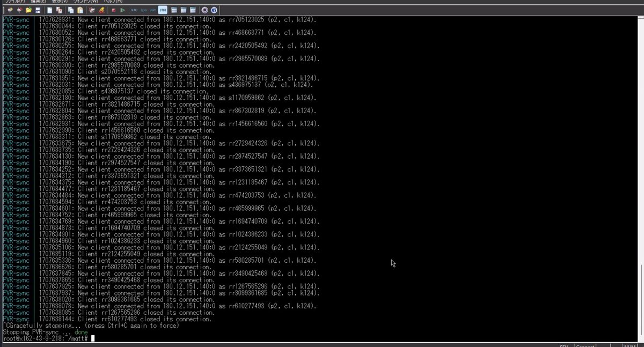Click the 'Stopping PVR-sync ... done' line
This screenshot has width=644, height=347.
pyautogui.click(x=45, y=332)
